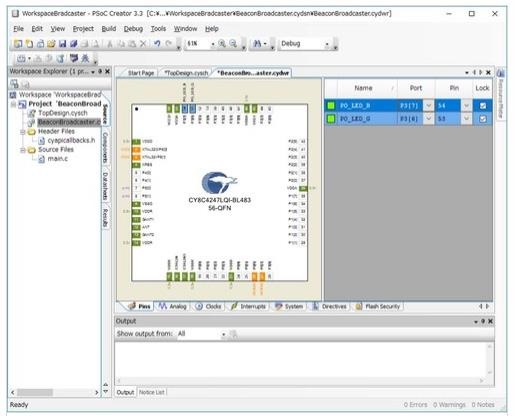This screenshot has height=416, width=515.
Task: Click the Delete X toolbar icon
Action: click(x=143, y=43)
